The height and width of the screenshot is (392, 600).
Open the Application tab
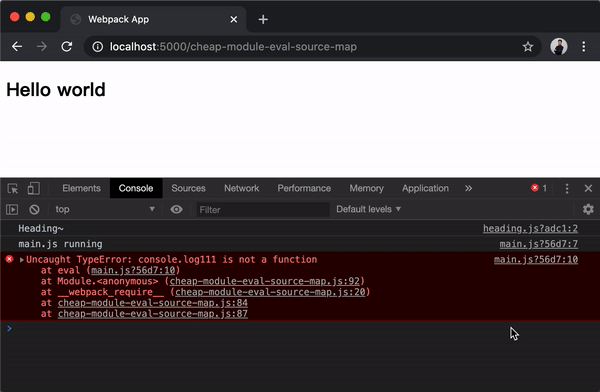point(425,188)
